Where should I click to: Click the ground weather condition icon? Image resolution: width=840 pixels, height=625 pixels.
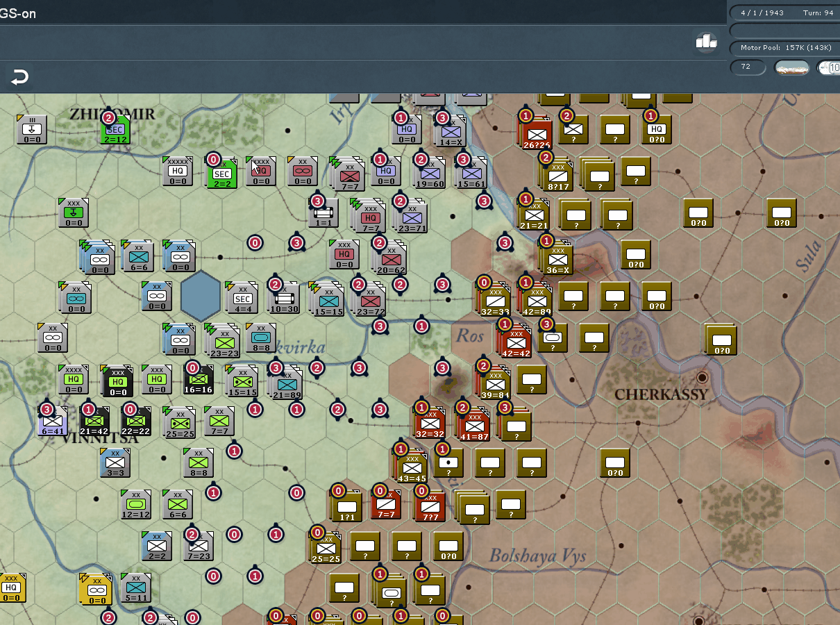click(x=791, y=67)
